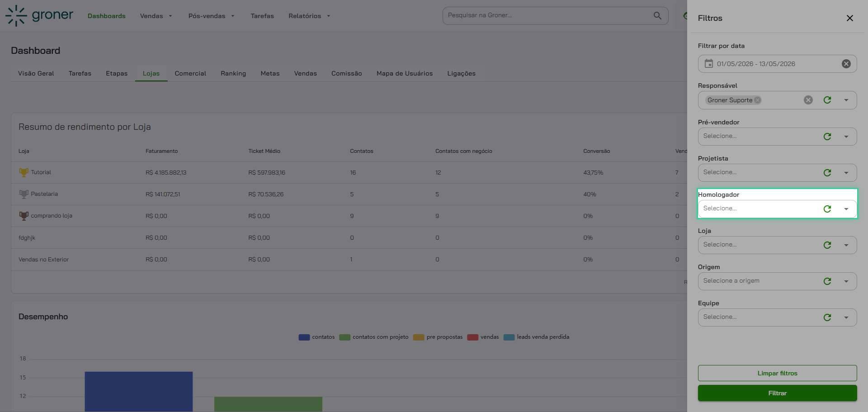Toggle the contatos com projeto legend swatch
868x412 pixels.
click(345, 337)
